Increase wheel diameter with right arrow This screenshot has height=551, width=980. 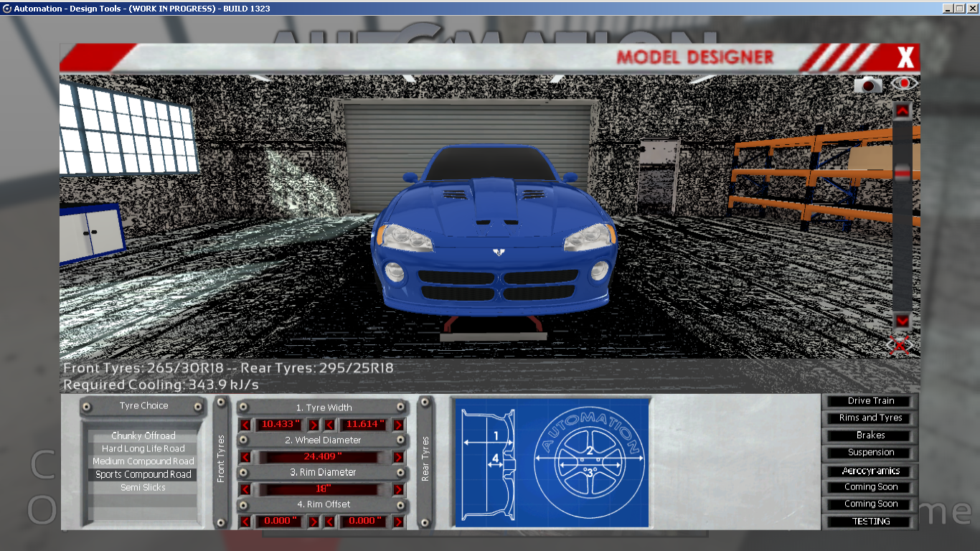tap(399, 457)
